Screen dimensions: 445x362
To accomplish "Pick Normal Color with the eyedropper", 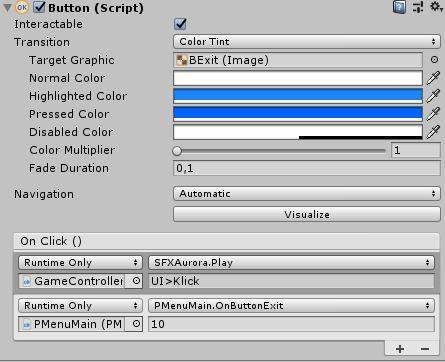I will 433,78.
